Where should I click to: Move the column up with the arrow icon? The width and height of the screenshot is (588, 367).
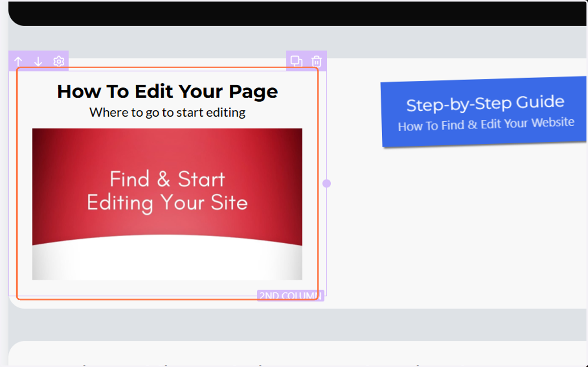click(x=18, y=61)
